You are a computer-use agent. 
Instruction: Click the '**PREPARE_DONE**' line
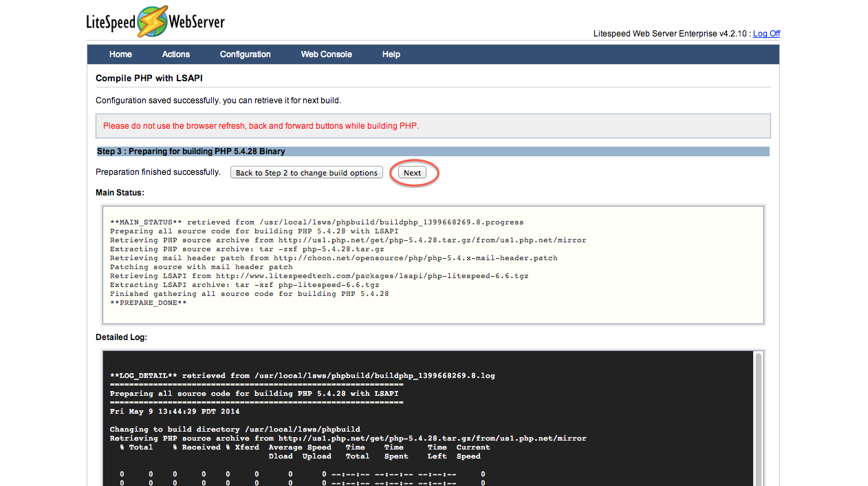tap(148, 303)
